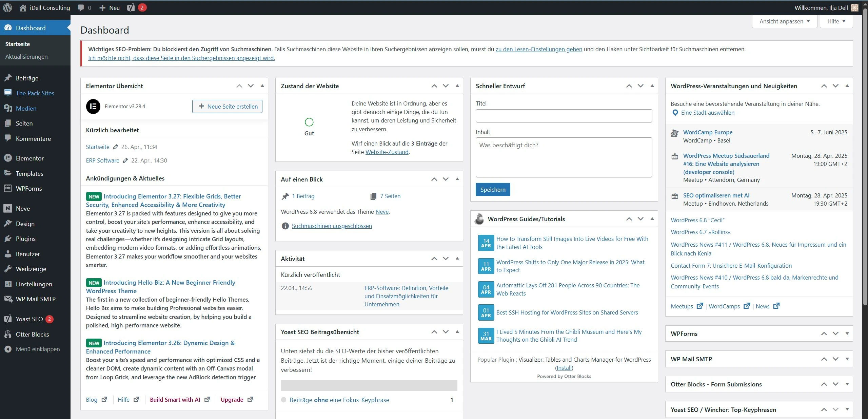This screenshot has height=419, width=868.
Task: Click the Plugins plug icon
Action: tap(8, 239)
